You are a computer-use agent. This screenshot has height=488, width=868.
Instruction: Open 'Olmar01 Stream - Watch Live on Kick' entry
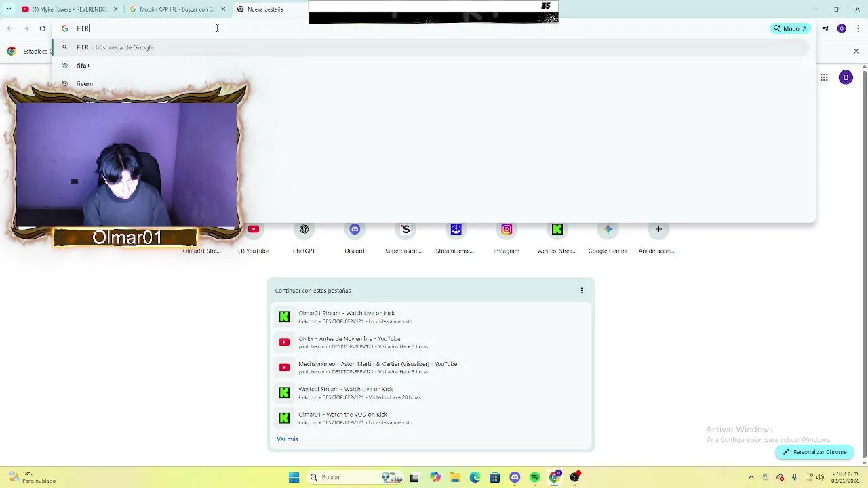431,317
